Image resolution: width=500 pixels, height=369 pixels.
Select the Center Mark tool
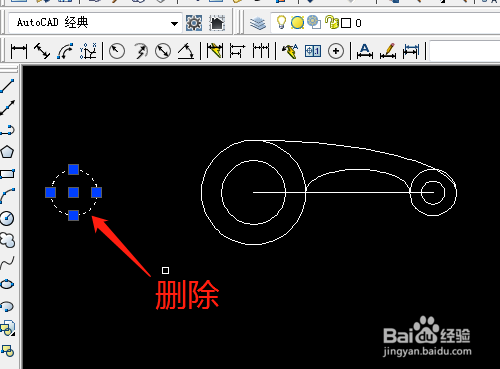point(336,51)
